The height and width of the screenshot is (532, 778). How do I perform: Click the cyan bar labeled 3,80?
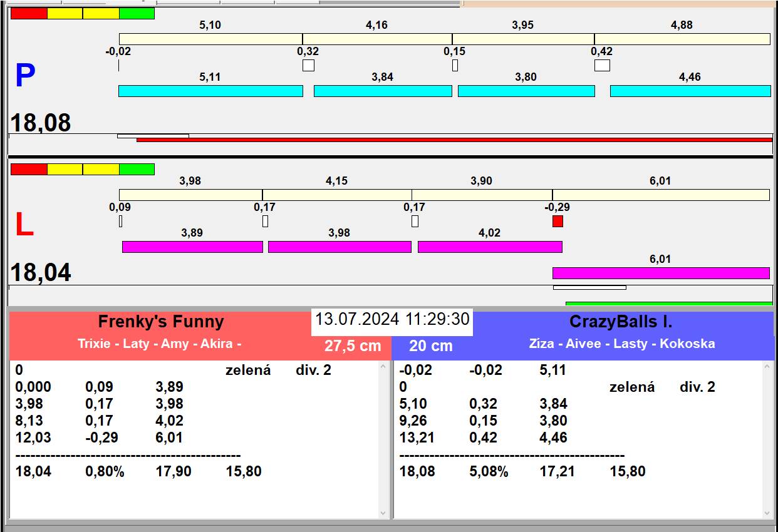pyautogui.click(x=526, y=91)
